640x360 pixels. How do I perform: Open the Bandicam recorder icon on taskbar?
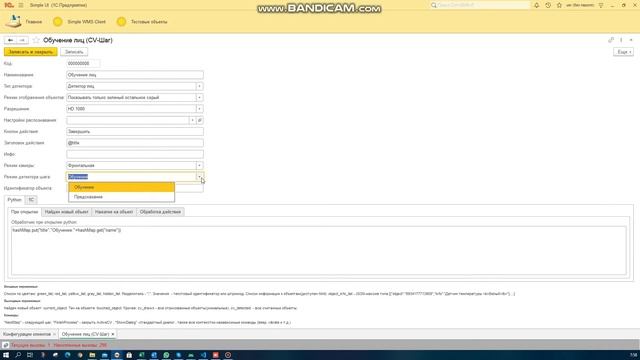click(228, 355)
